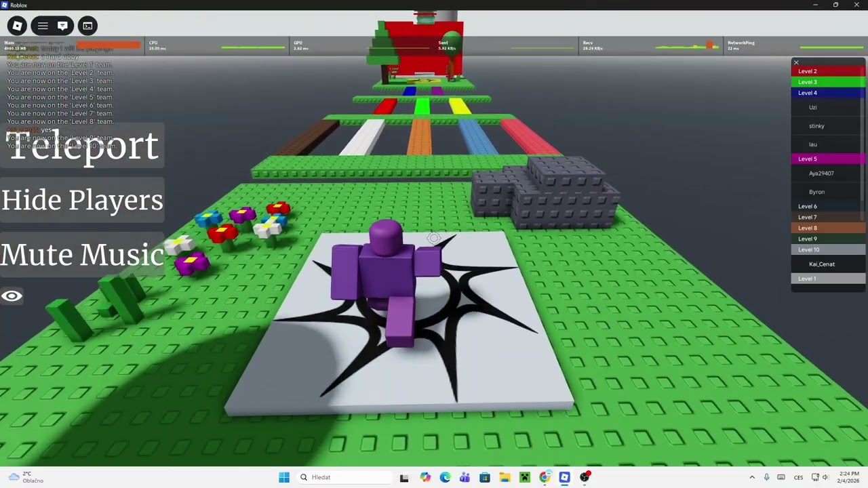Open Google Chrome from taskbar

click(545, 477)
